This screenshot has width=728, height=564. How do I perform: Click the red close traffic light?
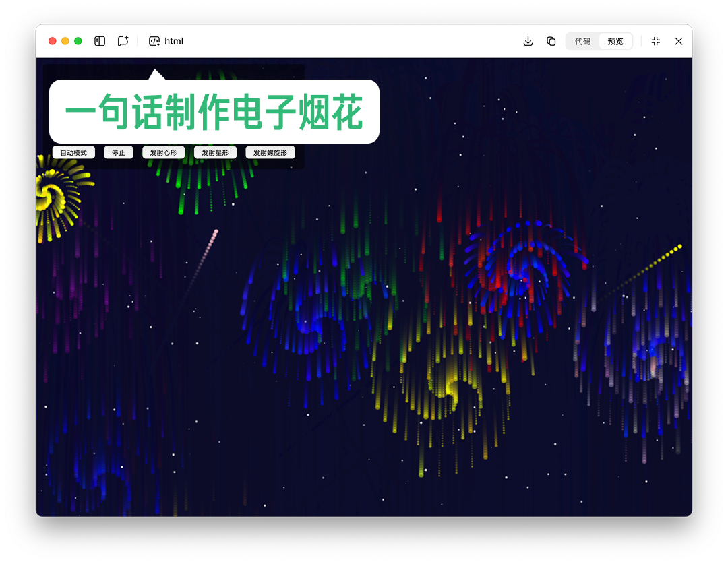coord(52,41)
